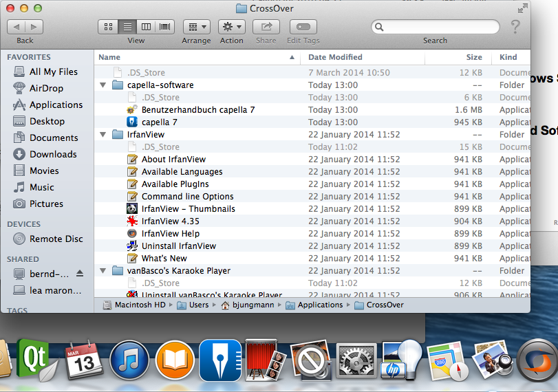This screenshot has width=558, height=392.
Task: Select the About IrfanView file icon
Action: (x=132, y=159)
